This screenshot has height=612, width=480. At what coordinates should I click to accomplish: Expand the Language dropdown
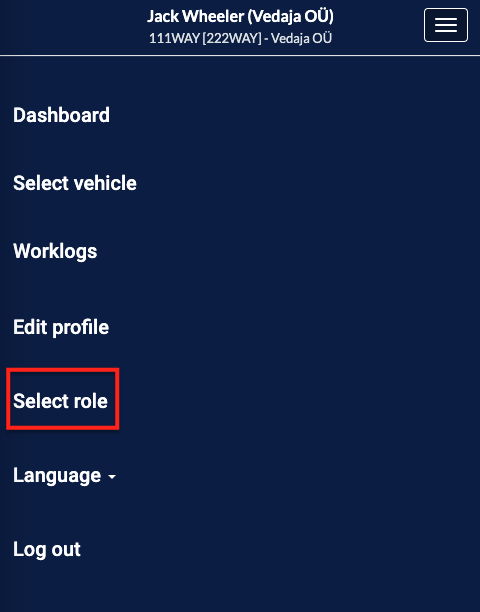coord(64,475)
